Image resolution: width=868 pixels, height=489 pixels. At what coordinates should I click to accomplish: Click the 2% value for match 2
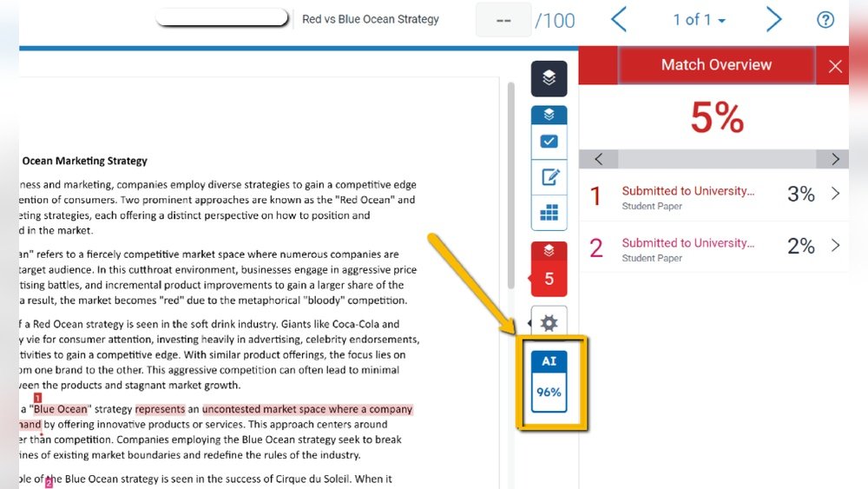[800, 246]
